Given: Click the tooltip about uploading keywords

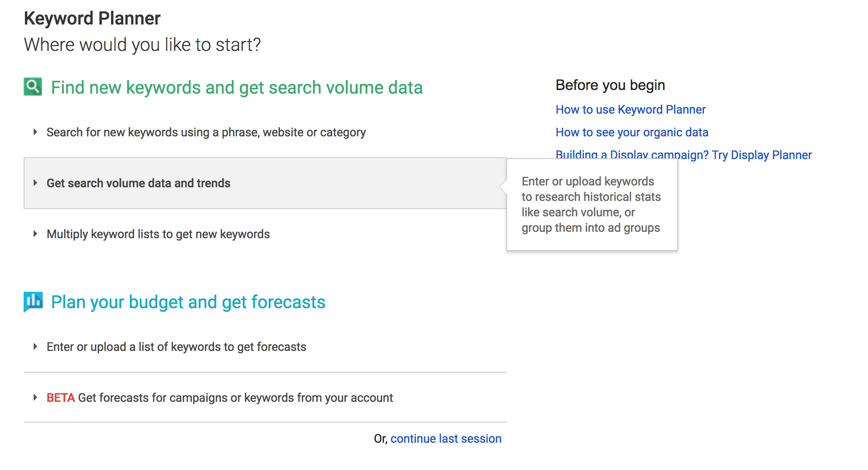Looking at the screenshot, I should [x=592, y=205].
